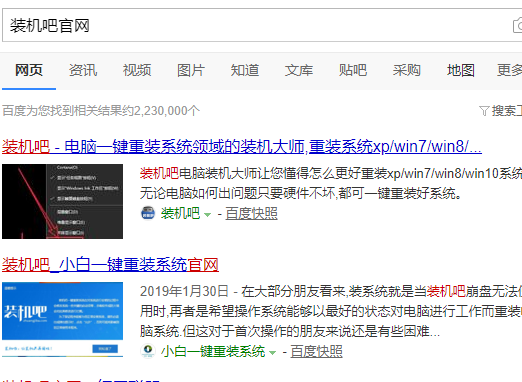
Task: Click the search tools filter icon
Action: pos(484,111)
